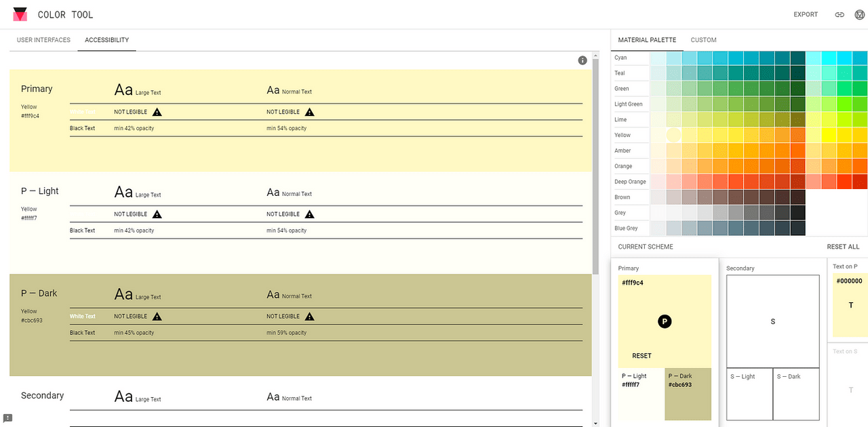Choose the darkest Brown swatch
This screenshot has height=427, width=868.
tap(797, 198)
